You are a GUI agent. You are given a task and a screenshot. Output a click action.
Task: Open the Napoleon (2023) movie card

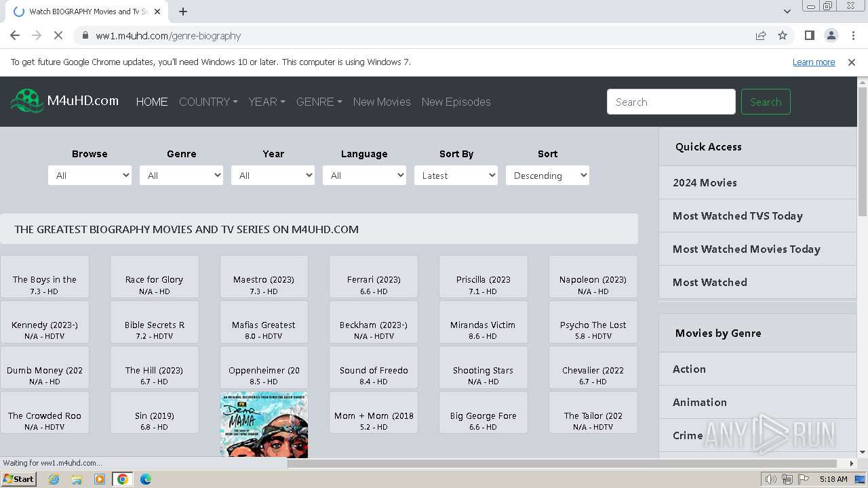[593, 277]
